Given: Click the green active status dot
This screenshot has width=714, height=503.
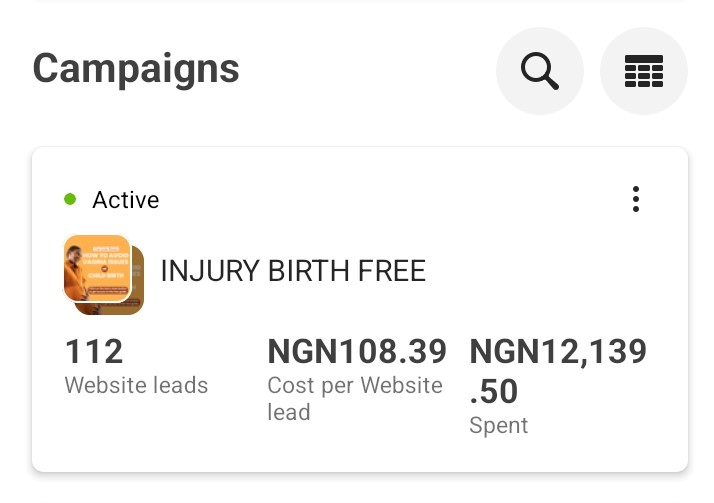Looking at the screenshot, I should tap(70, 200).
